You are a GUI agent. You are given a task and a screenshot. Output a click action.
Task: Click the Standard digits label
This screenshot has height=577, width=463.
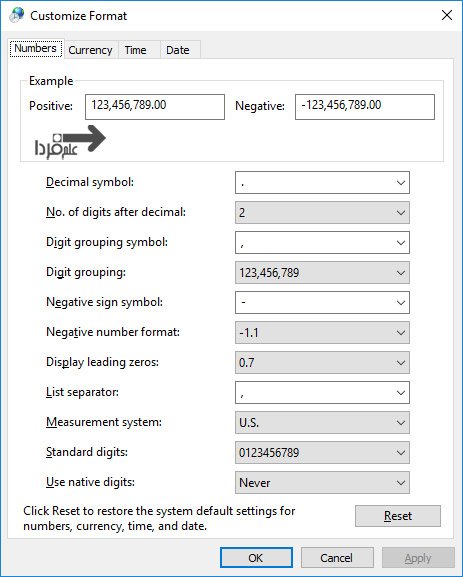pyautogui.click(x=87, y=452)
